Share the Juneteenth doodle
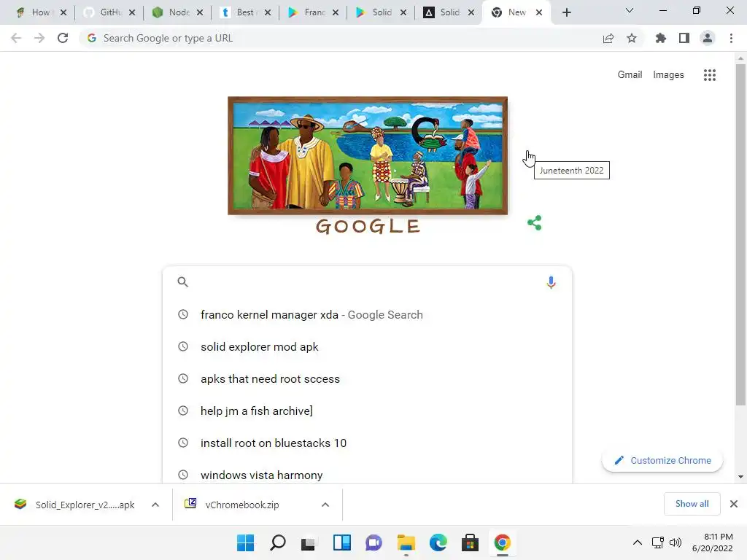This screenshot has width=747, height=560. click(x=535, y=223)
